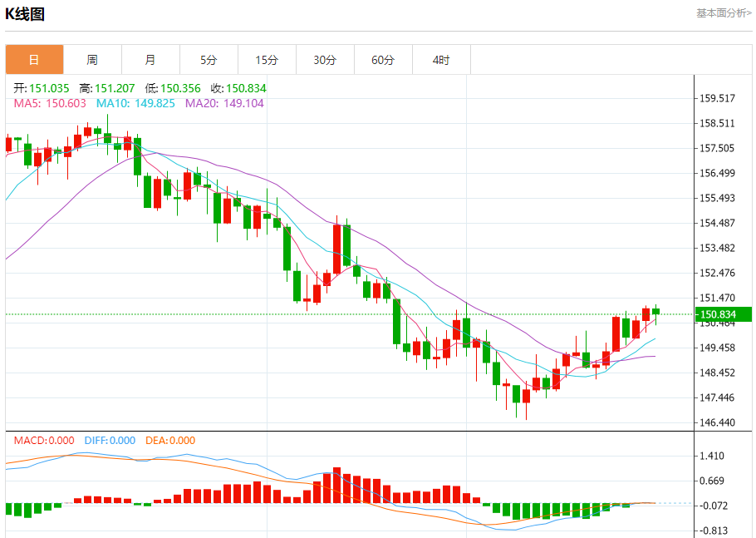
Task: Click the K线图 heading
Action: coord(25,14)
